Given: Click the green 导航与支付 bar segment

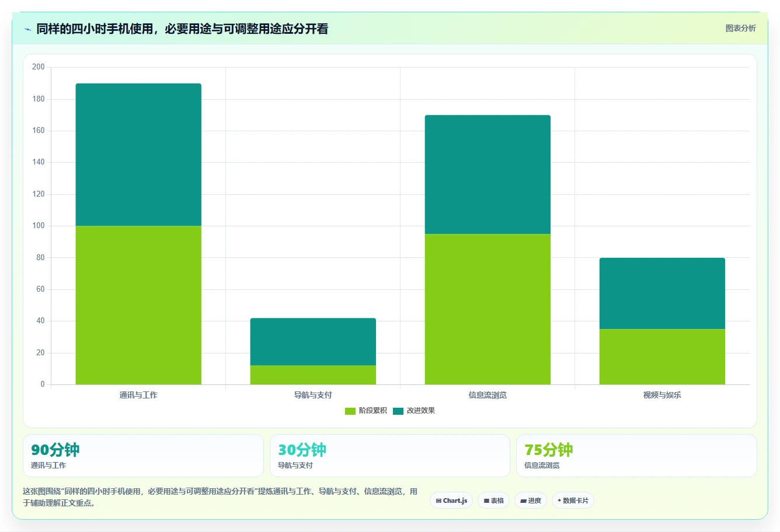Looking at the screenshot, I should 313,375.
